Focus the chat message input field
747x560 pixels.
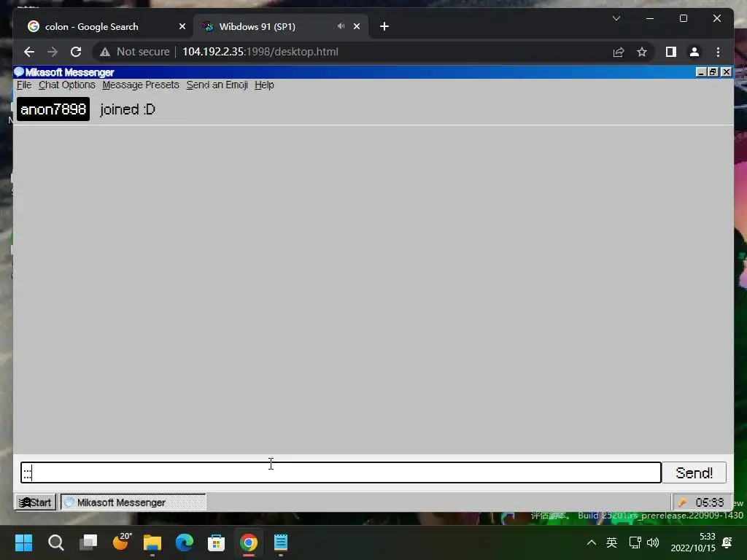tap(341, 472)
